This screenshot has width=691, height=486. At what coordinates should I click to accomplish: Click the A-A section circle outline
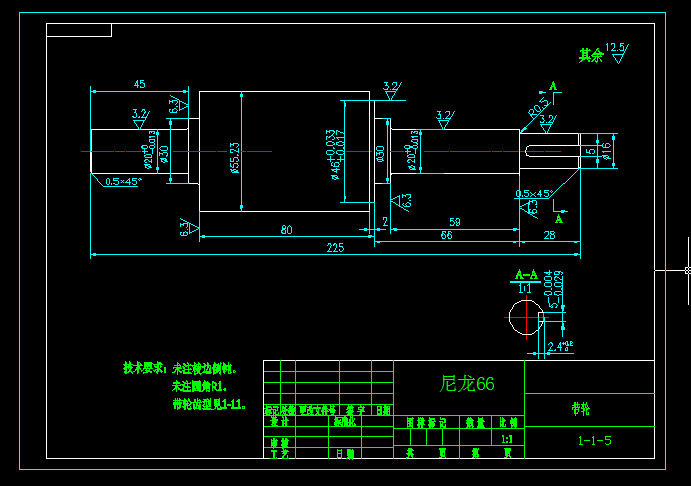point(526,317)
